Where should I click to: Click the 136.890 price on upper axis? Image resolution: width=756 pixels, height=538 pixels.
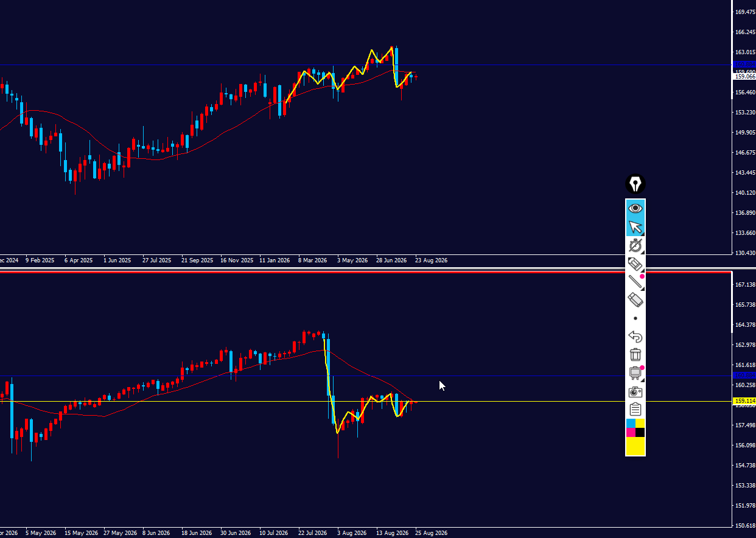[x=745, y=213]
